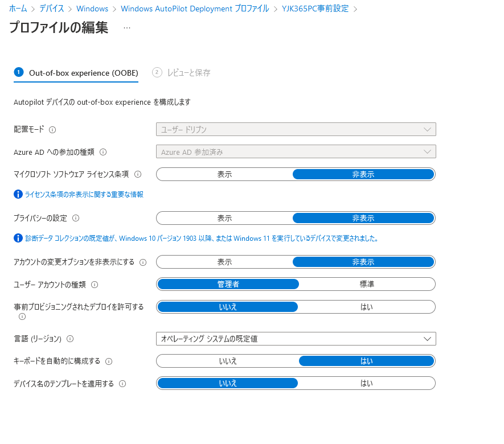Image resolution: width=504 pixels, height=444 pixels.
Task: Open the Azure AD 参加済み dropdown
Action: (x=296, y=151)
